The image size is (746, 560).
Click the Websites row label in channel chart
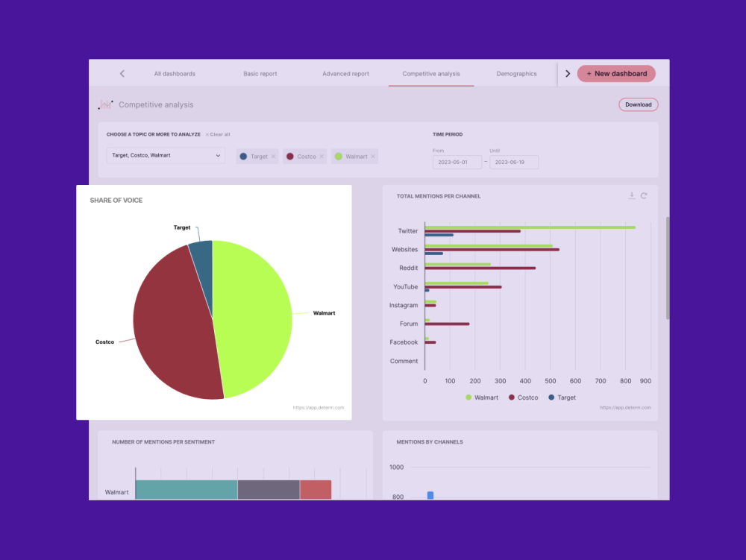point(404,250)
